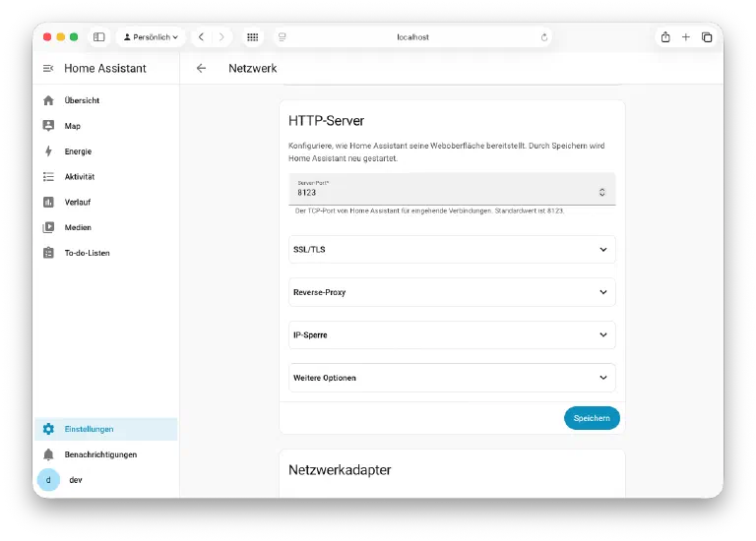Reload the localhost page
The height and width of the screenshot is (541, 756).
coord(543,37)
